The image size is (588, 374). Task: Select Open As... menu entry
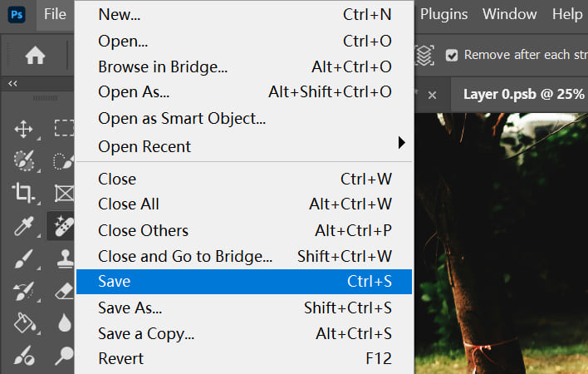pyautogui.click(x=244, y=92)
